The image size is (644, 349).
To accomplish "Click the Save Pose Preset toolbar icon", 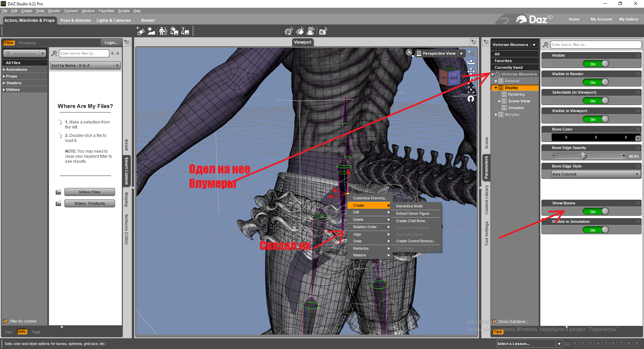I will [x=185, y=31].
